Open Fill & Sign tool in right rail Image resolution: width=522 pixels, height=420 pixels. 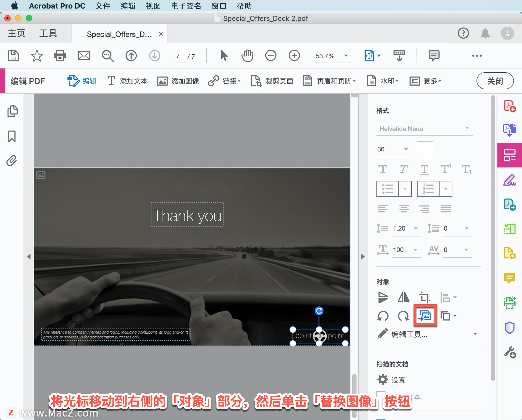[x=510, y=180]
